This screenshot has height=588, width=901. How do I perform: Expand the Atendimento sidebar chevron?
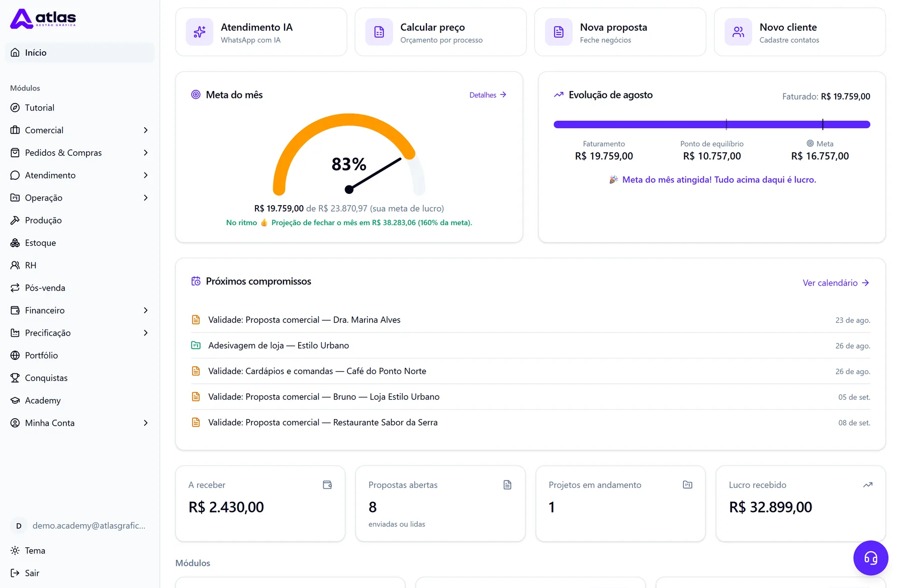pyautogui.click(x=146, y=175)
